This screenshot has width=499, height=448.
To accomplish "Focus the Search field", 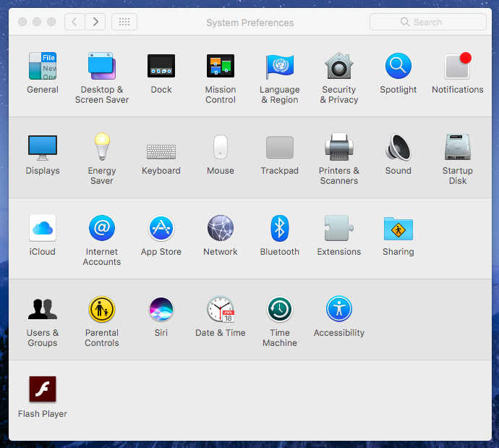I will [428, 22].
